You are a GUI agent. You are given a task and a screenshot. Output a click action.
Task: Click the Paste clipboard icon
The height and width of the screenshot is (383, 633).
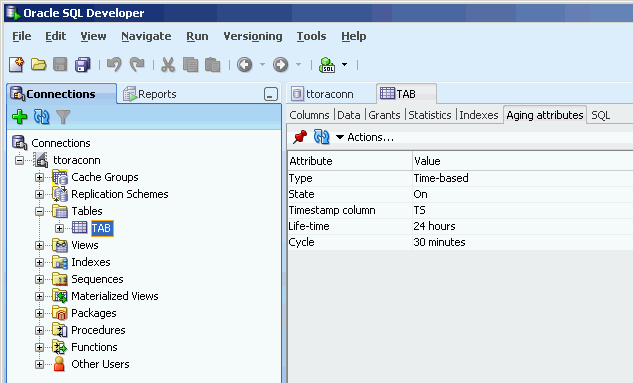(213, 65)
